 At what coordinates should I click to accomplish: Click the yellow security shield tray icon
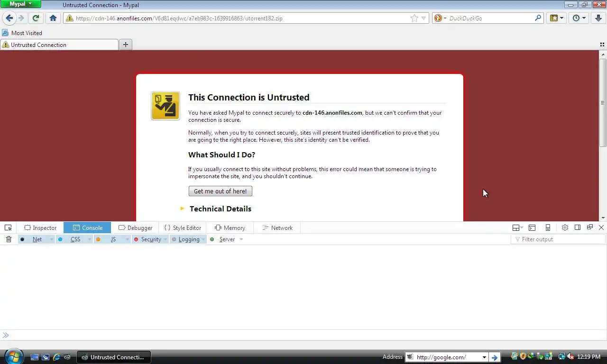coord(523,356)
